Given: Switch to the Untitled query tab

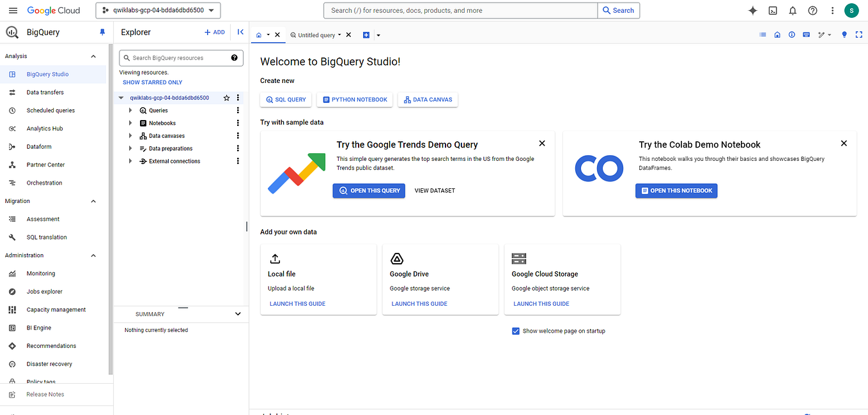Looking at the screenshot, I should (317, 35).
